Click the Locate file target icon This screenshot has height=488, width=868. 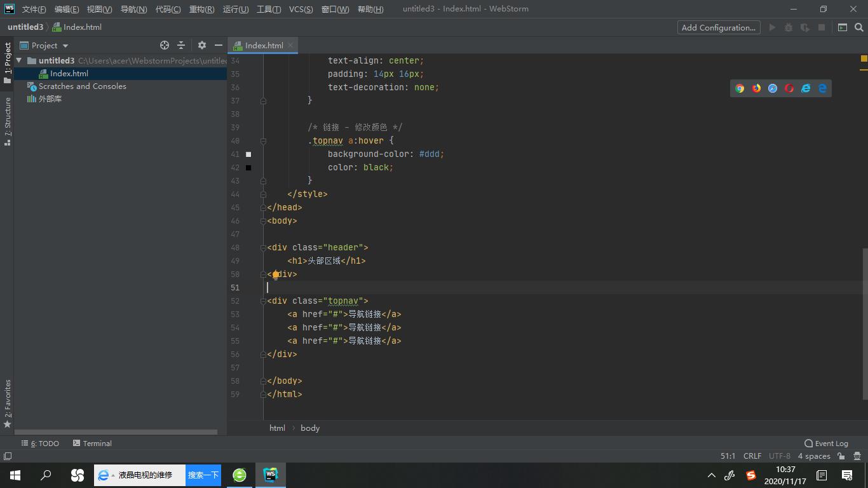coord(165,45)
